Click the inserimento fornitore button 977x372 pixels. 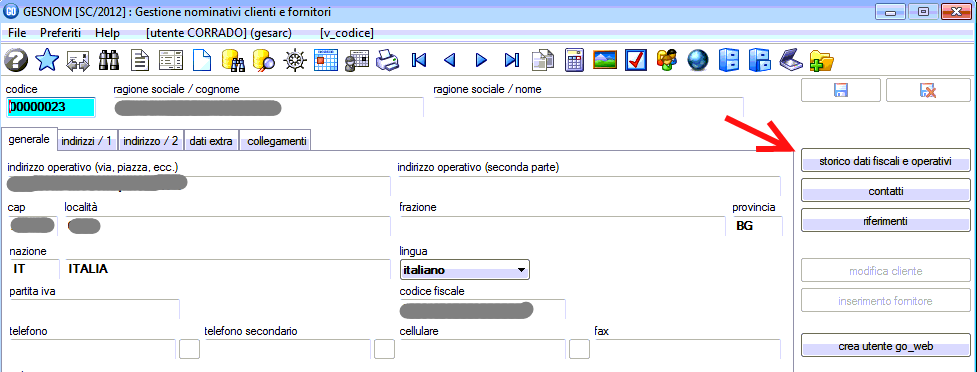pos(885,301)
